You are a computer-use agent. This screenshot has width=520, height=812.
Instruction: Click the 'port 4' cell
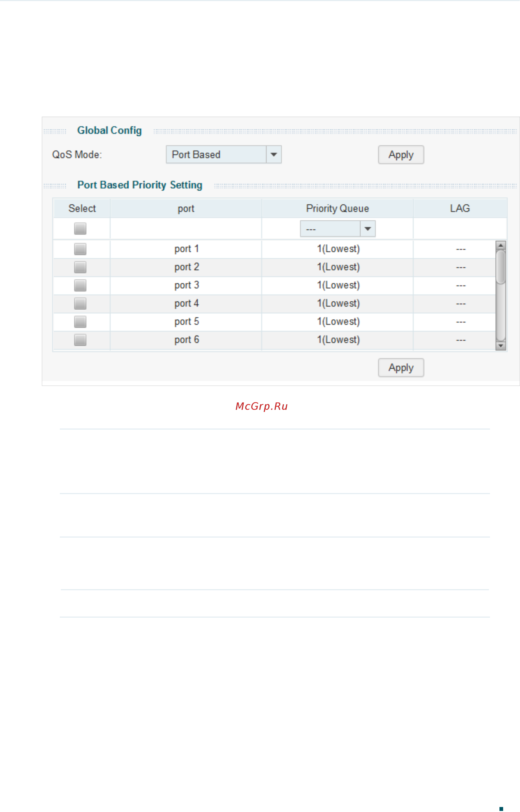pyautogui.click(x=187, y=303)
